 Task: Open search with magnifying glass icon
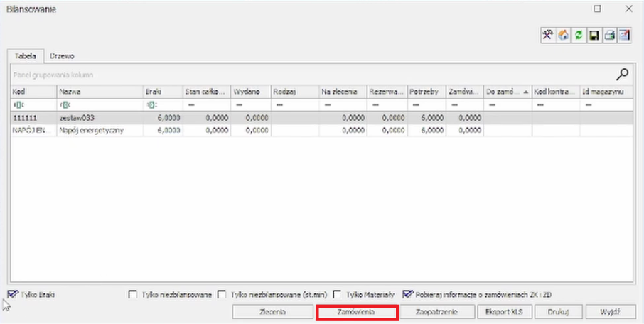(622, 74)
